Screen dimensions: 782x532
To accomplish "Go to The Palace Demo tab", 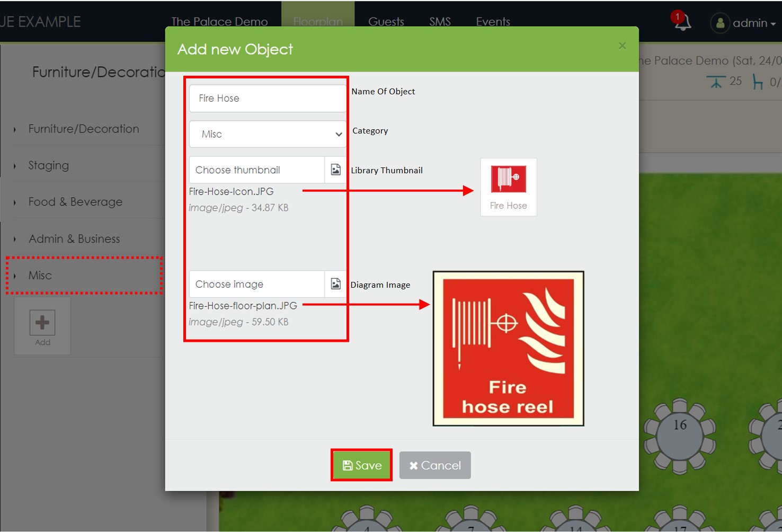I will coord(219,22).
